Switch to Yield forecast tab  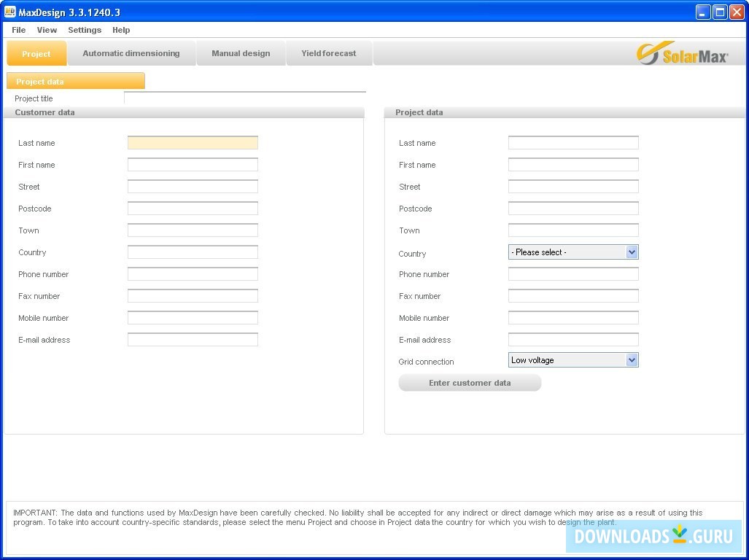tap(329, 53)
